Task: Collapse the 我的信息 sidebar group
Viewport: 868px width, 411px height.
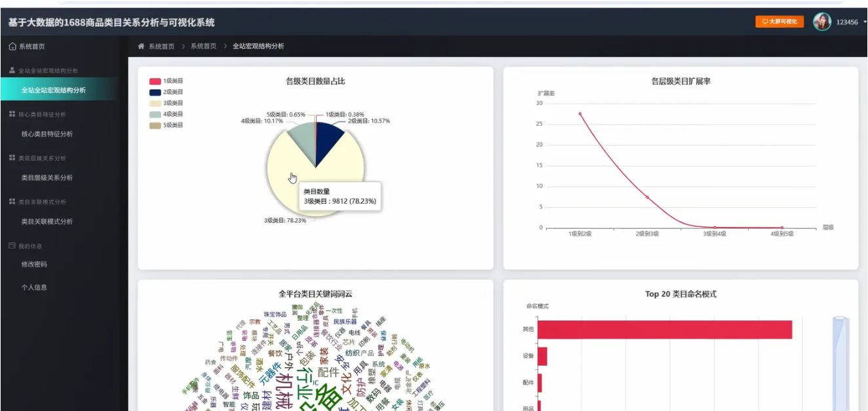Action: (x=33, y=246)
